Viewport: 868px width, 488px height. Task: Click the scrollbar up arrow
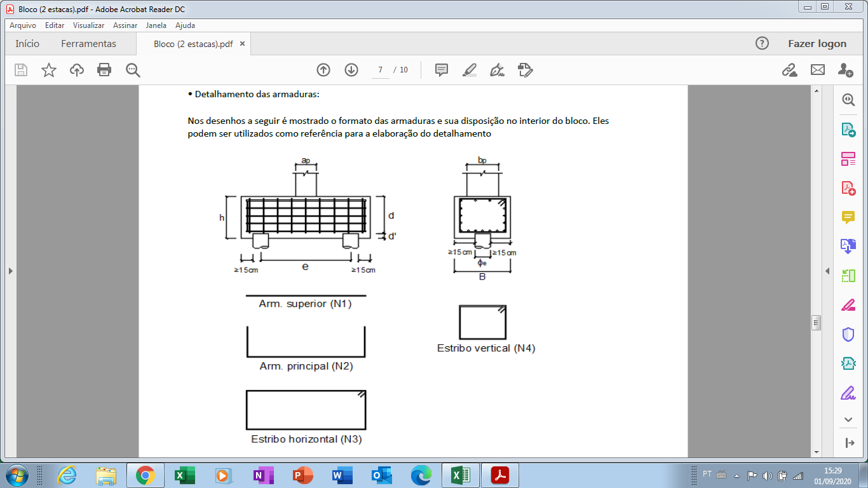point(817,91)
